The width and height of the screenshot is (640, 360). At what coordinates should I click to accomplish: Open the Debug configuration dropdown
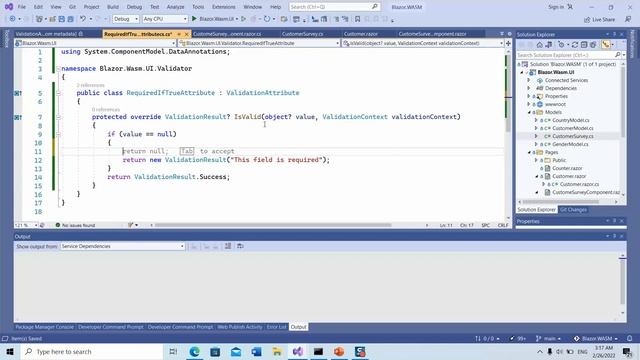pos(126,19)
